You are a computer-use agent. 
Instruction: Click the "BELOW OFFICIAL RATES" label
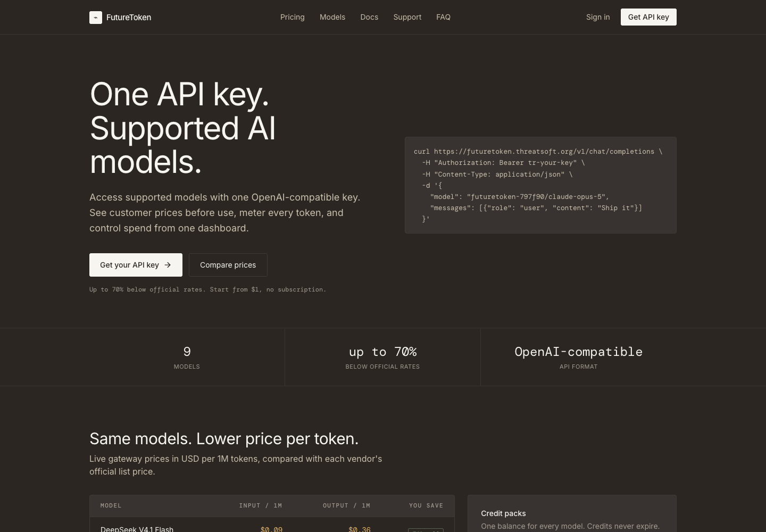click(382, 367)
